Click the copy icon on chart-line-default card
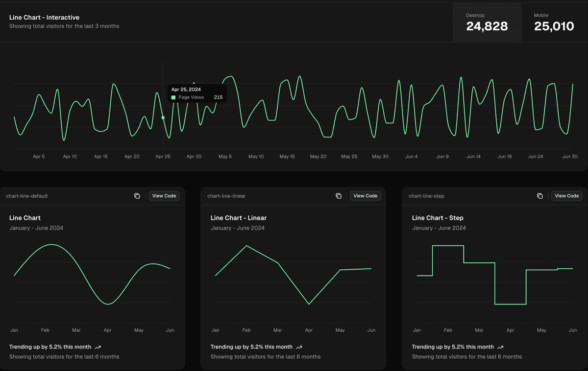Screen dimensions: 588x371 point(137,196)
